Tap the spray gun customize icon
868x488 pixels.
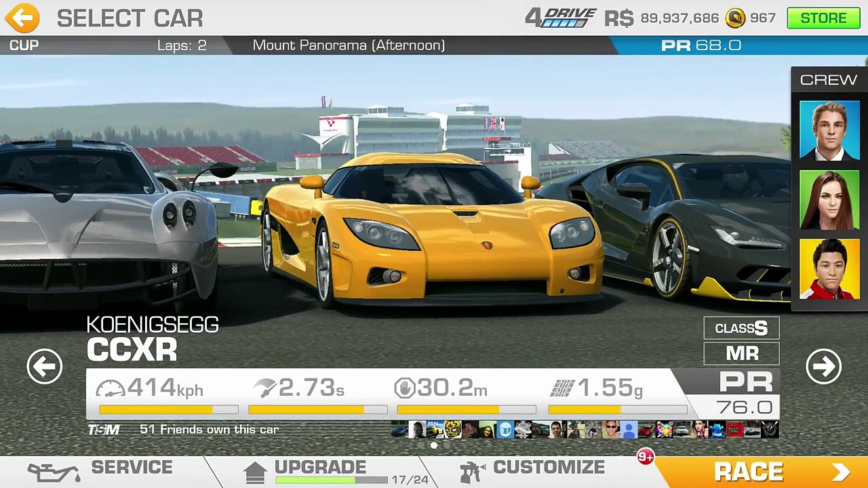point(473,471)
